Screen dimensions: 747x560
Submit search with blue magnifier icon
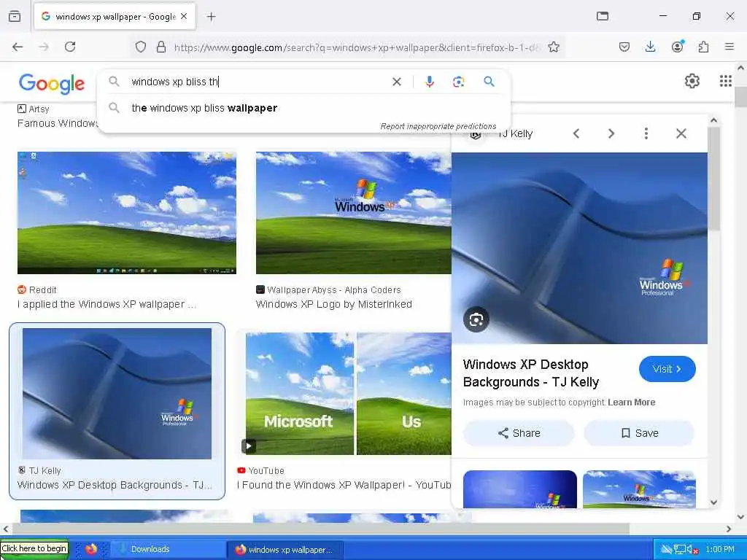(489, 82)
